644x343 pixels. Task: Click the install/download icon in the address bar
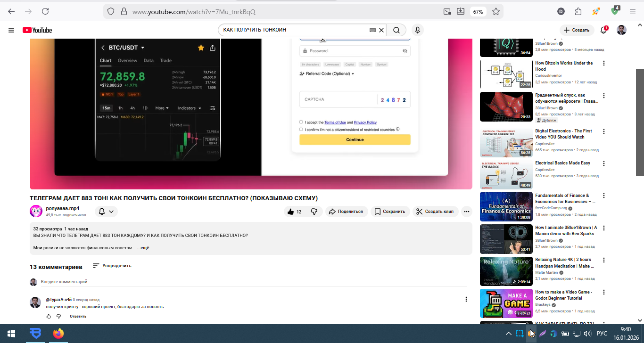tap(461, 11)
